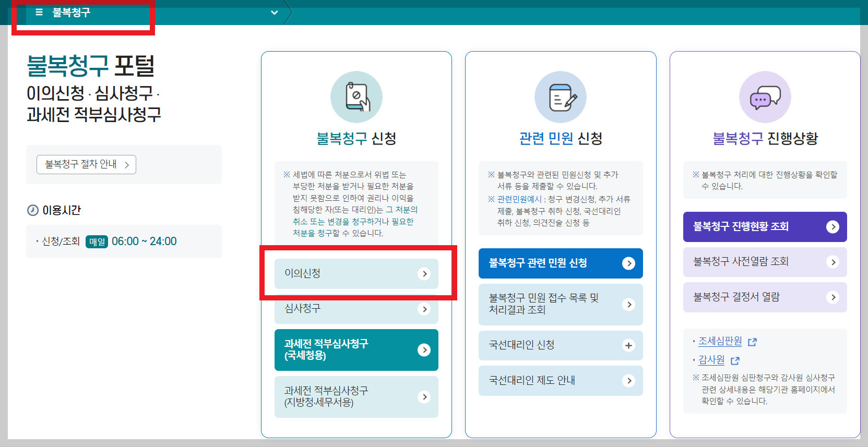This screenshot has width=868, height=447.
Task: Open 불복청구 관련 민원 신청 button
Action: [561, 263]
